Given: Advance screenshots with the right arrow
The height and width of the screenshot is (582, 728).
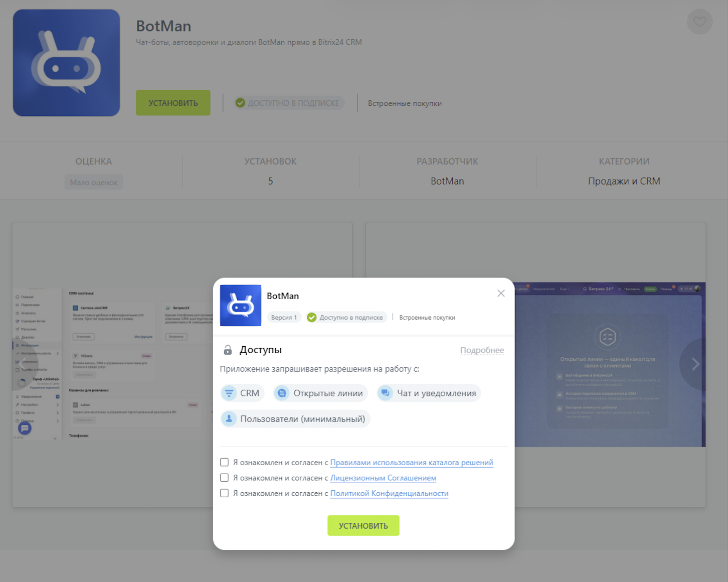Looking at the screenshot, I should pyautogui.click(x=695, y=364).
